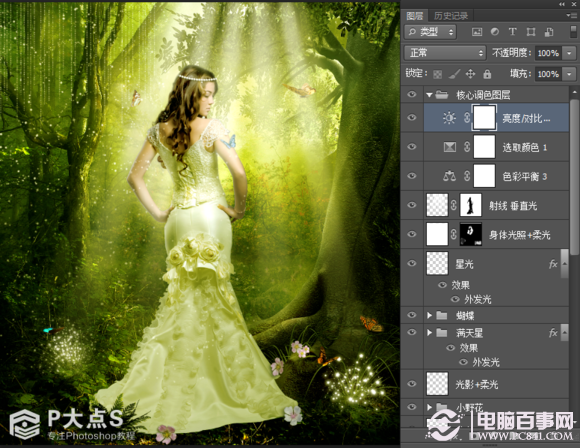
Task: Filter layers by adjustment layer icon
Action: click(x=495, y=32)
